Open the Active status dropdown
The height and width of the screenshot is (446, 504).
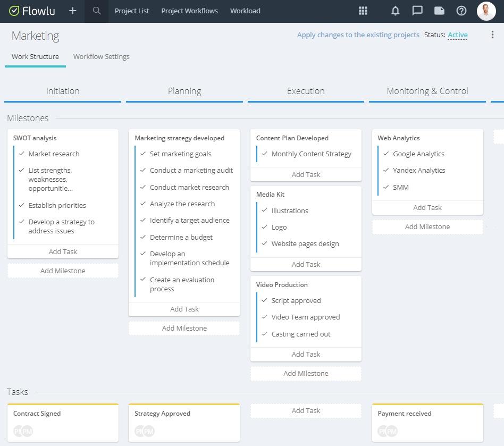coord(457,35)
